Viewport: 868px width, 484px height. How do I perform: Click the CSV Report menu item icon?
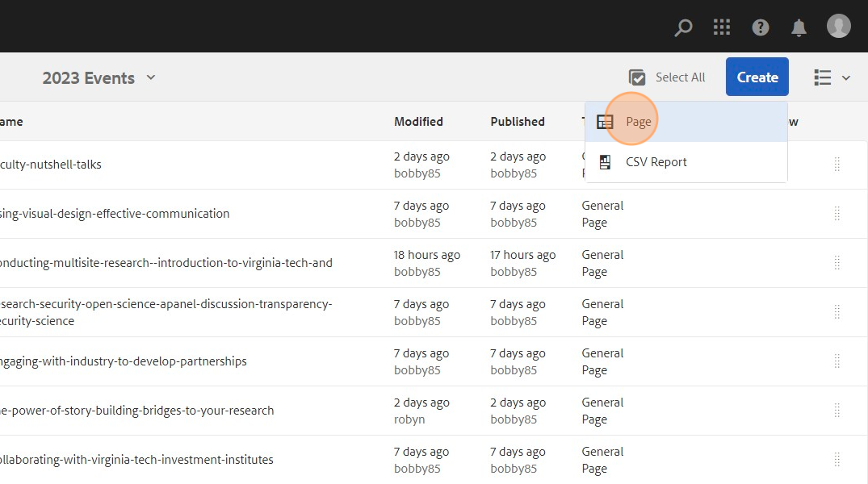click(605, 162)
